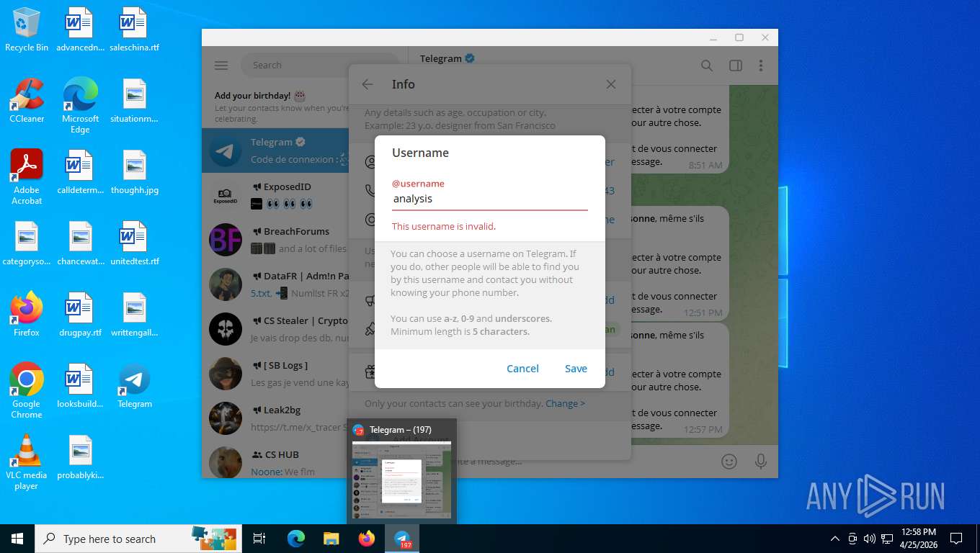
Task: Open the DataFR | Adm!n Pa channel
Action: click(275, 284)
